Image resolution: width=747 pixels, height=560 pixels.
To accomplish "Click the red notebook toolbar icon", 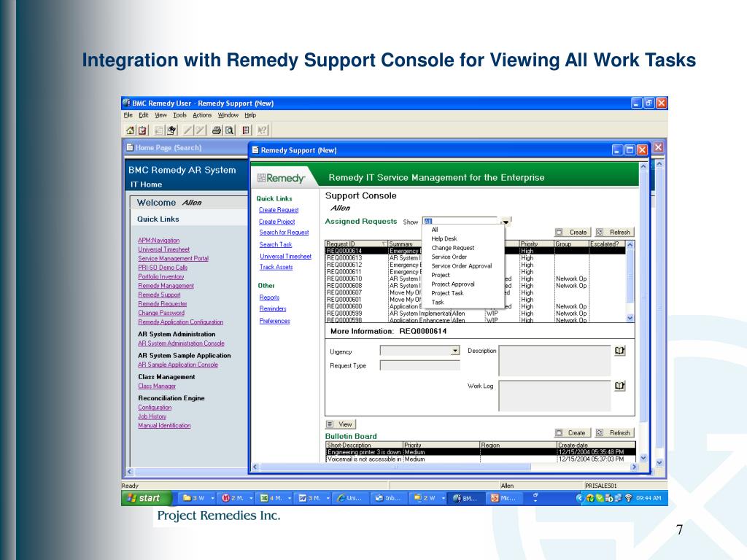I will [x=246, y=130].
